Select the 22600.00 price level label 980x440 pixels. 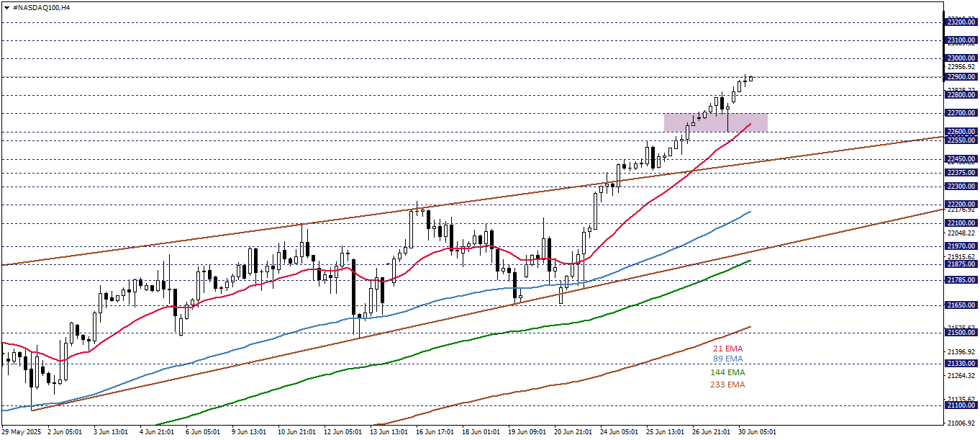tap(961, 132)
